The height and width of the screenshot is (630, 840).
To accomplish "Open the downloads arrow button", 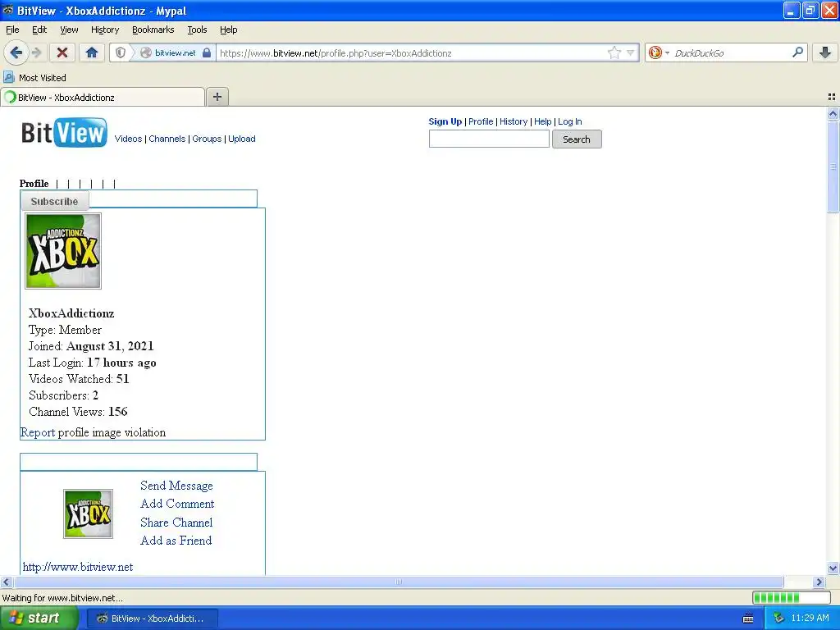I will tap(825, 52).
